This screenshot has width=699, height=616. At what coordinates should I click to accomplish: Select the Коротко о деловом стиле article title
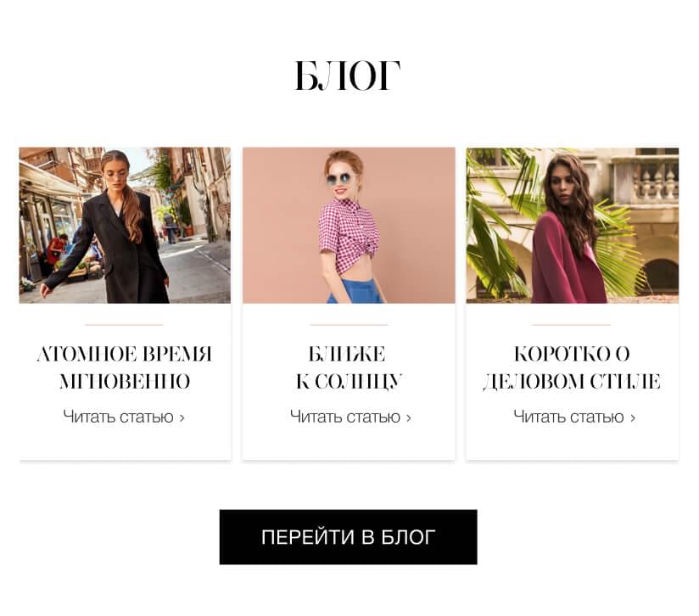[572, 367]
